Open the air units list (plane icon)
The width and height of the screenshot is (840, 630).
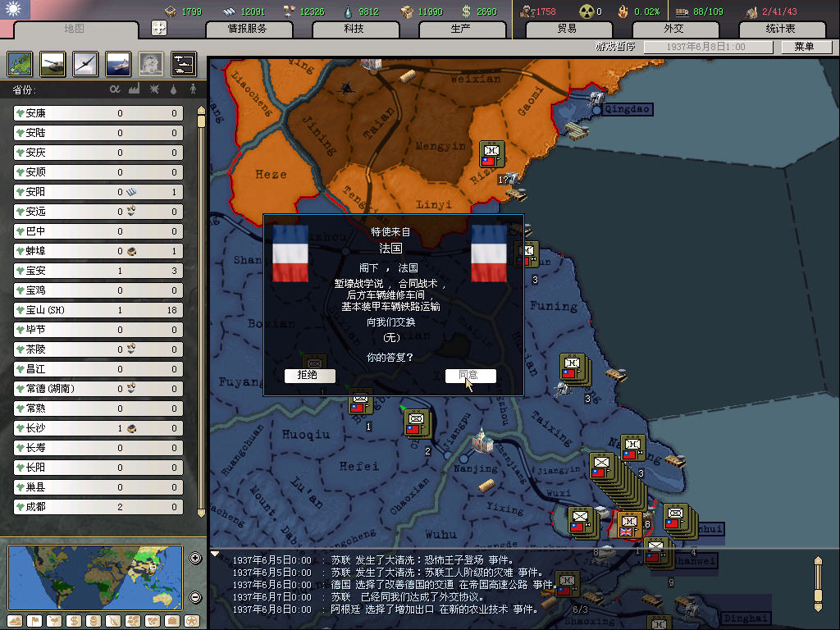pos(85,64)
